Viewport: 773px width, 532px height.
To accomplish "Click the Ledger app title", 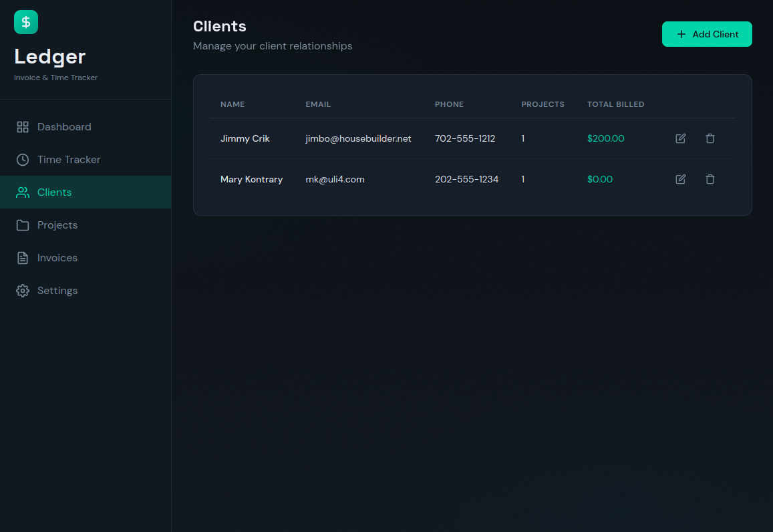I will click(50, 57).
